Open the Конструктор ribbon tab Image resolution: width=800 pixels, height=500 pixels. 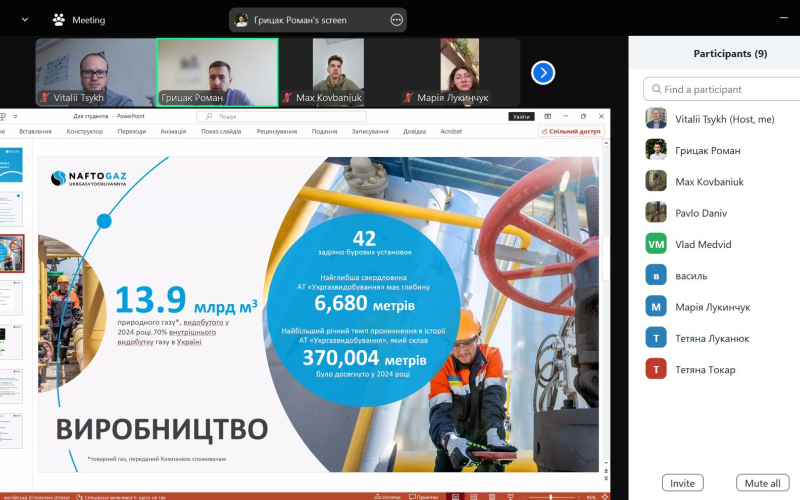click(x=85, y=132)
